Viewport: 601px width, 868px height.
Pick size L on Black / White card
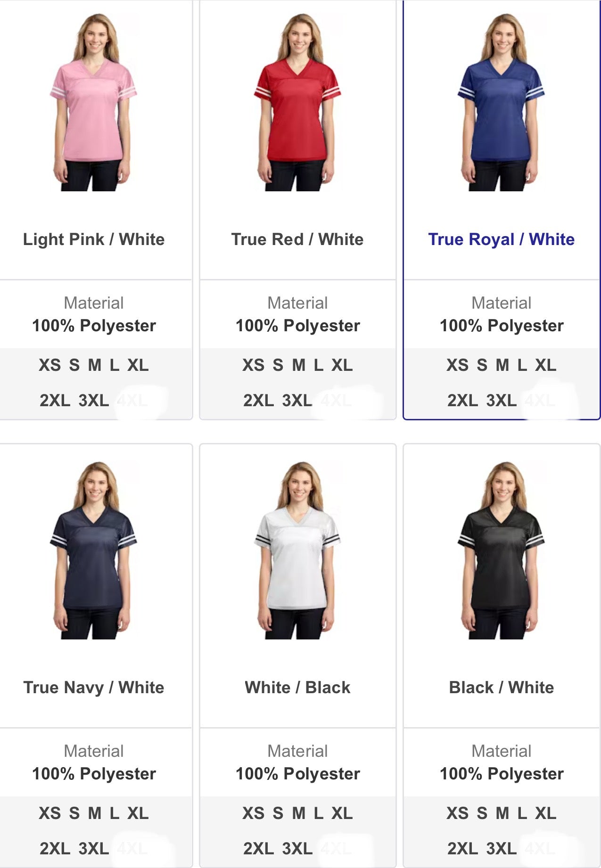coord(522,813)
